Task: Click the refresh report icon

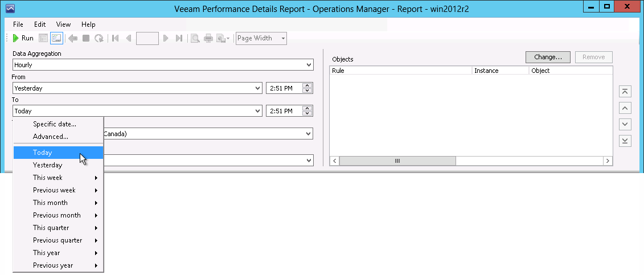Action: [99, 38]
